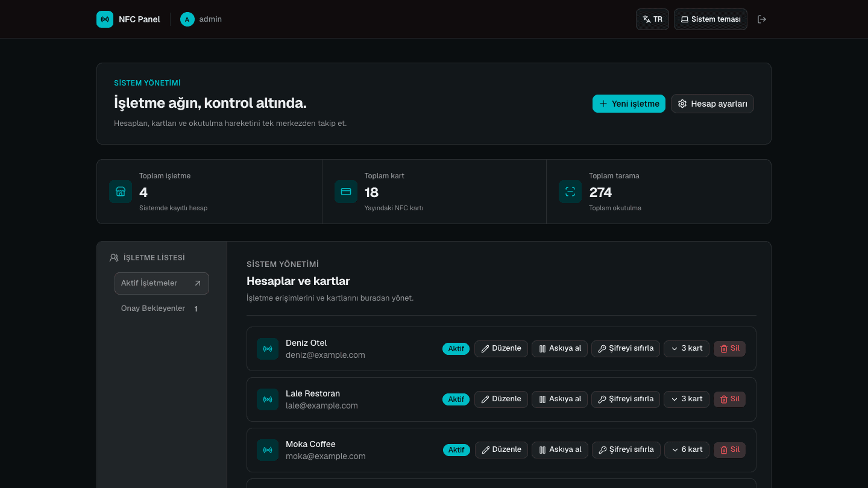Reset the Deniz Otel password
868x488 pixels.
point(626,349)
